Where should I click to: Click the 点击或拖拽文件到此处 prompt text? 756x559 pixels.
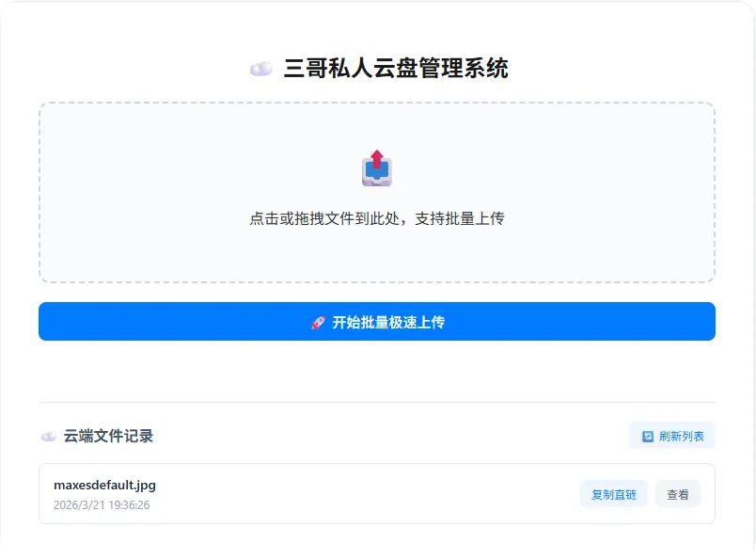(x=376, y=218)
